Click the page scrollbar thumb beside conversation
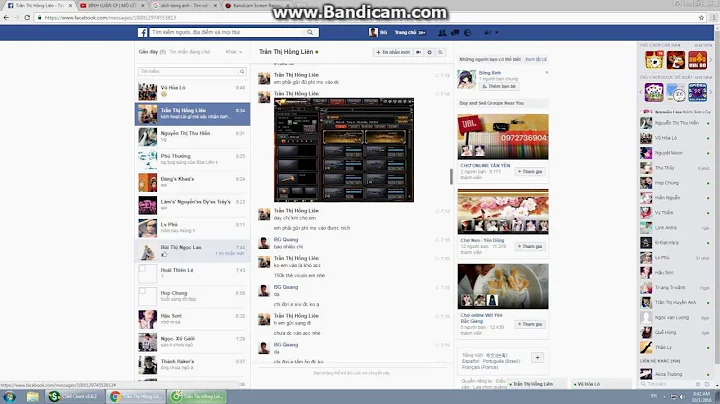Viewport: 720px width, 404px height. pyautogui.click(x=451, y=176)
